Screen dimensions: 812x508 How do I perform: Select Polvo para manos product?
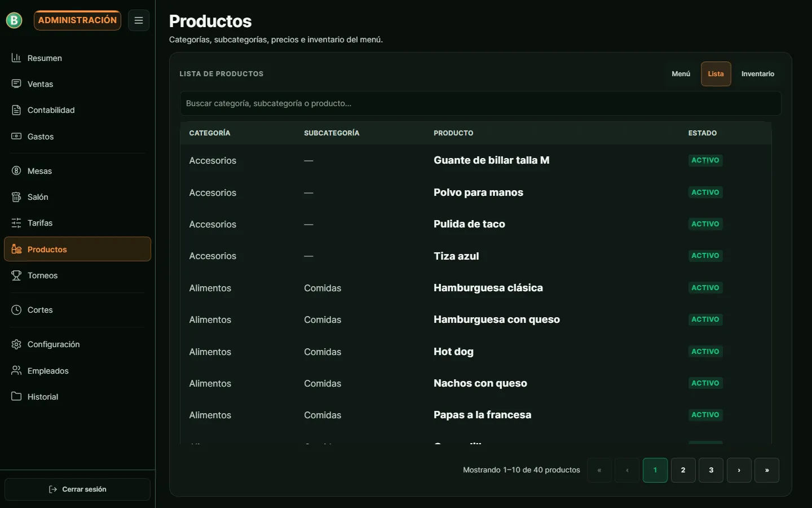(x=478, y=192)
